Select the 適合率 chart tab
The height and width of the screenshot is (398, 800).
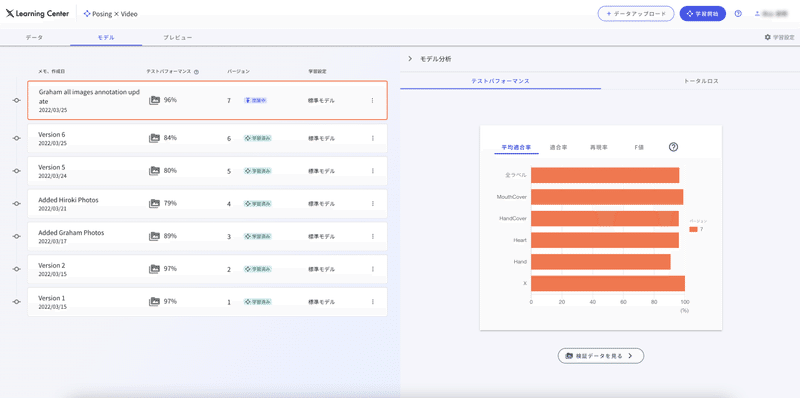pyautogui.click(x=558, y=147)
